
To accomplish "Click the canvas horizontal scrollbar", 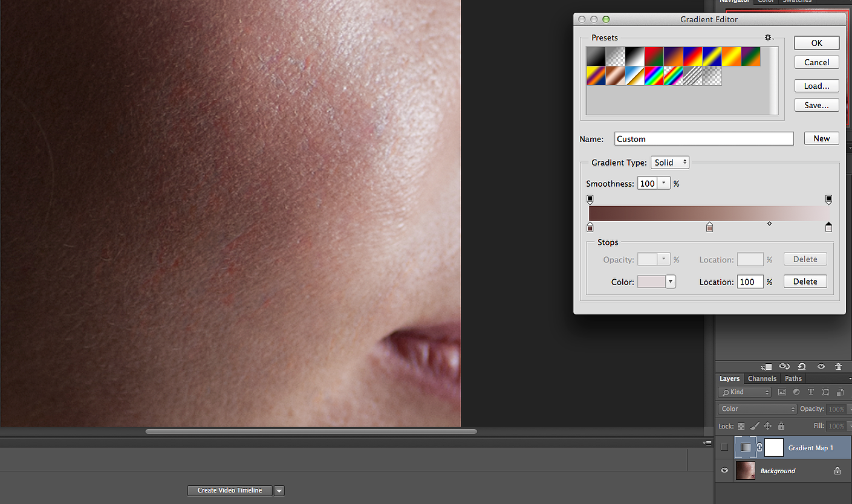I will click(x=311, y=431).
